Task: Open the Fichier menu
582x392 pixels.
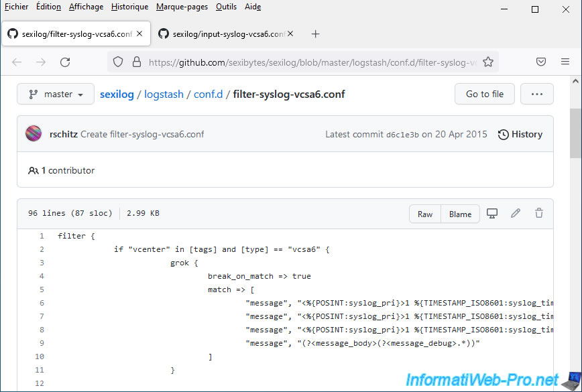Action: click(x=16, y=7)
